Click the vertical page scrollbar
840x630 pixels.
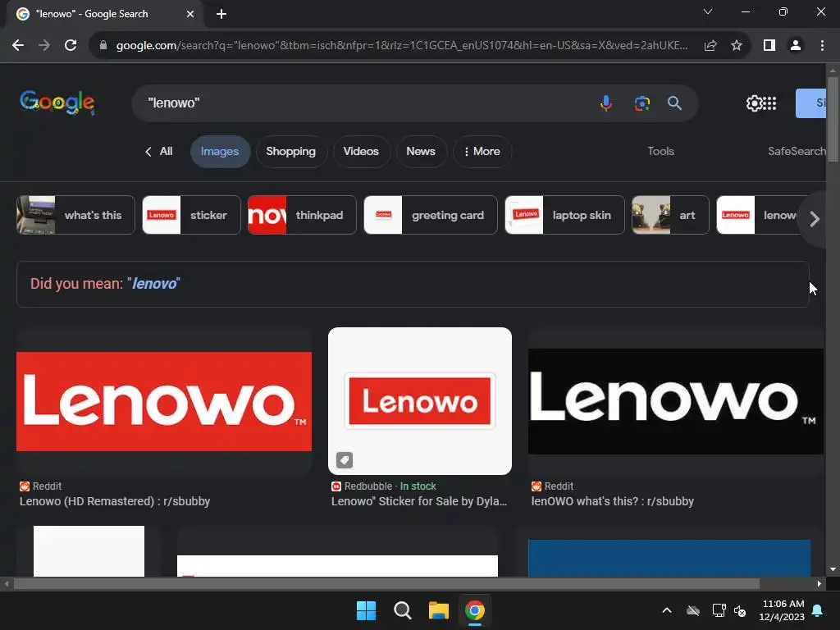pyautogui.click(x=833, y=118)
